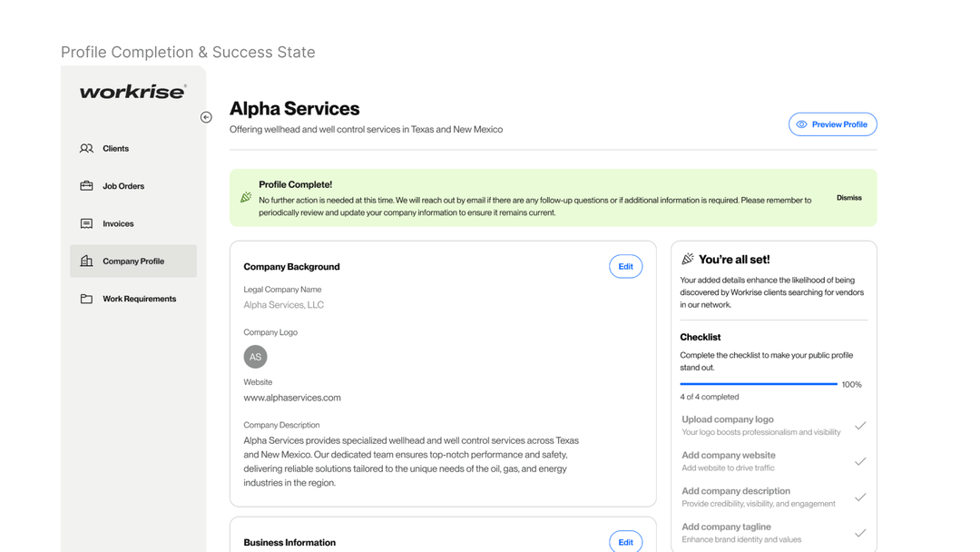Click the eye icon on Preview Profile
Screen dimensions: 980x552
(x=800, y=124)
